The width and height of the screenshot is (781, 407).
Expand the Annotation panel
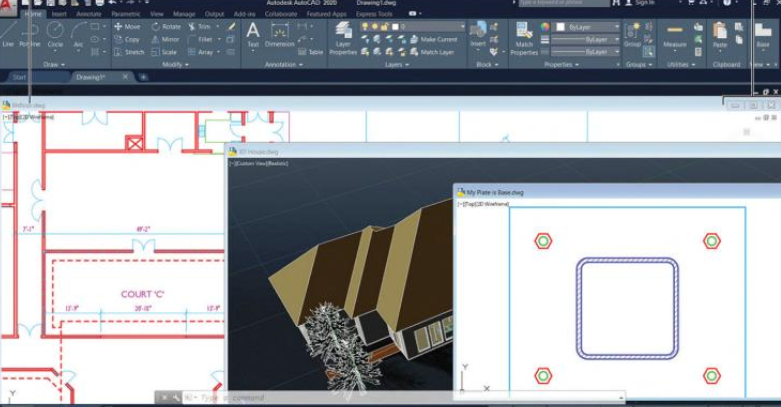[x=284, y=64]
